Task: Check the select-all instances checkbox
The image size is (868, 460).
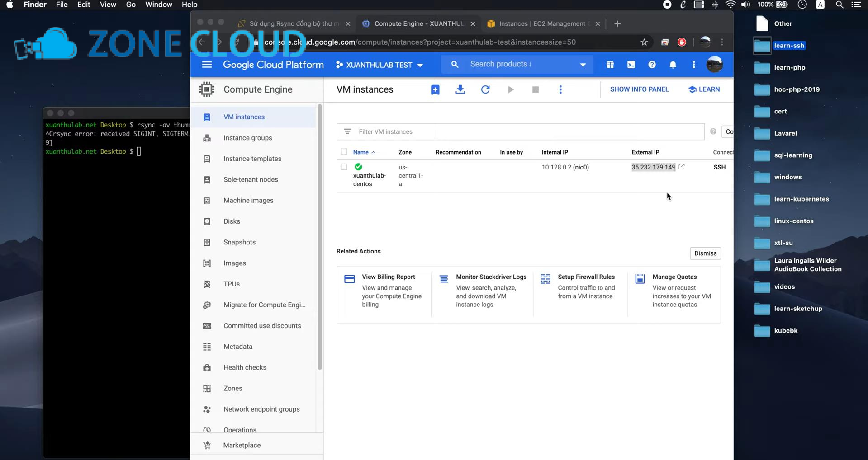Action: [x=344, y=152]
